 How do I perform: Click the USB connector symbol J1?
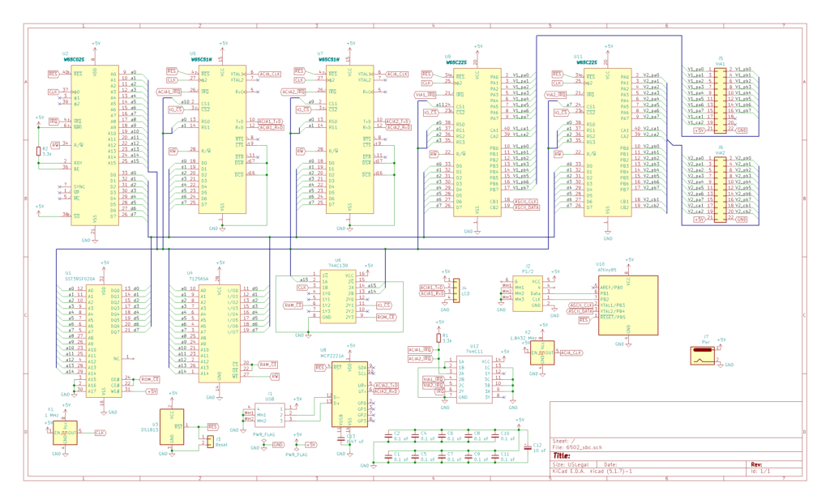270,415
